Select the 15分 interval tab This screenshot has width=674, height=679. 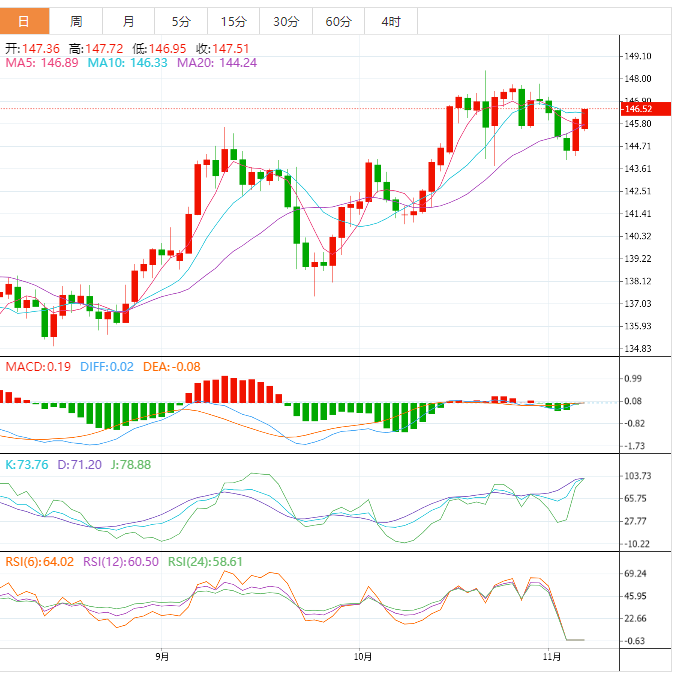tap(233, 21)
